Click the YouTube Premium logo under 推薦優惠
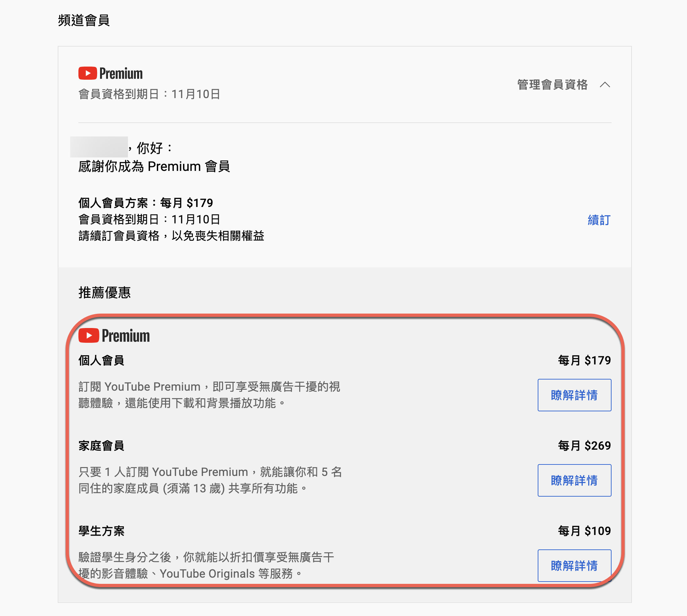The width and height of the screenshot is (687, 616). pos(114,336)
